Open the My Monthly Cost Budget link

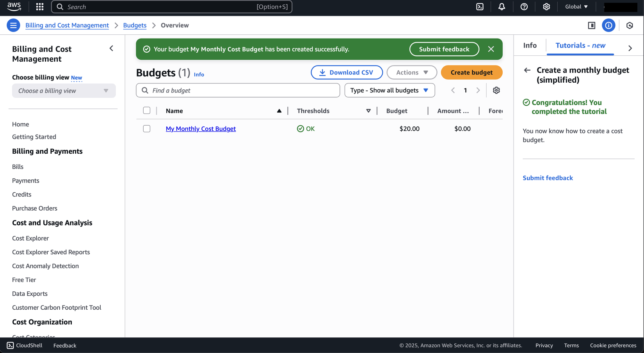coord(201,129)
